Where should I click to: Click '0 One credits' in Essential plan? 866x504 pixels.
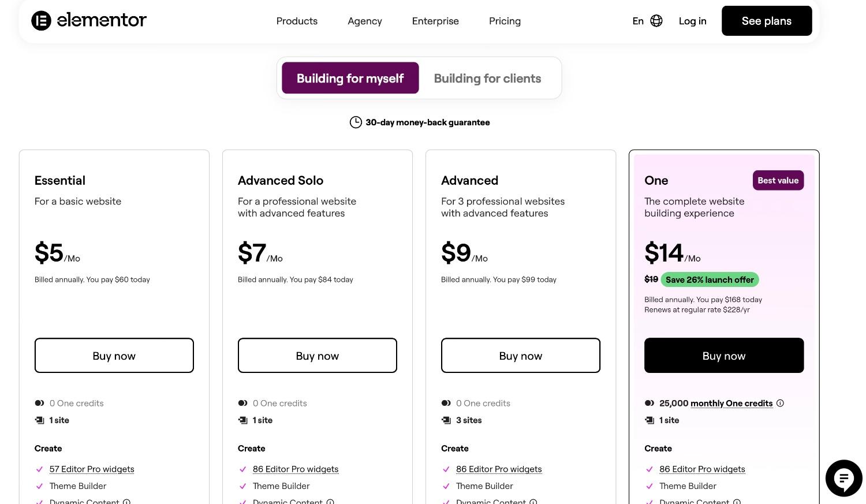tap(77, 403)
